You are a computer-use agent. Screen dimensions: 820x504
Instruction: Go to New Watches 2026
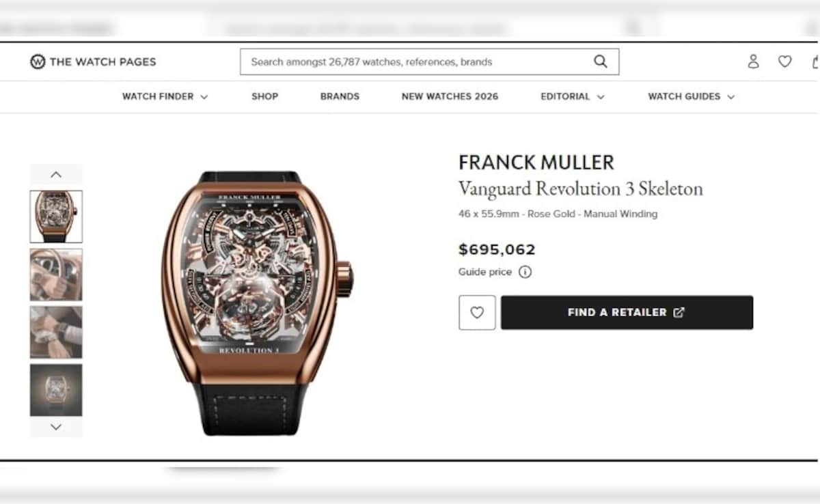coord(450,96)
